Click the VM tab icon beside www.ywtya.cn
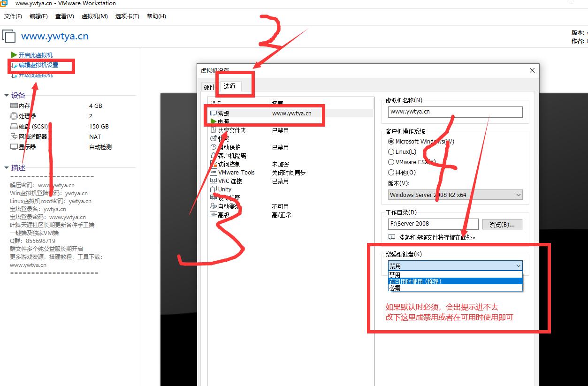Viewport: 588px width, 386px height. [9, 36]
